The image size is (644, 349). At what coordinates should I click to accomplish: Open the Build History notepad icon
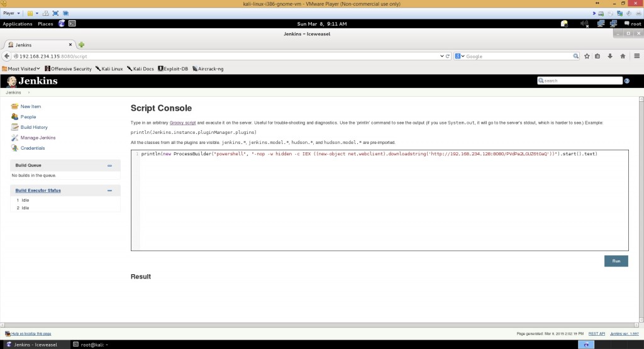click(x=15, y=127)
